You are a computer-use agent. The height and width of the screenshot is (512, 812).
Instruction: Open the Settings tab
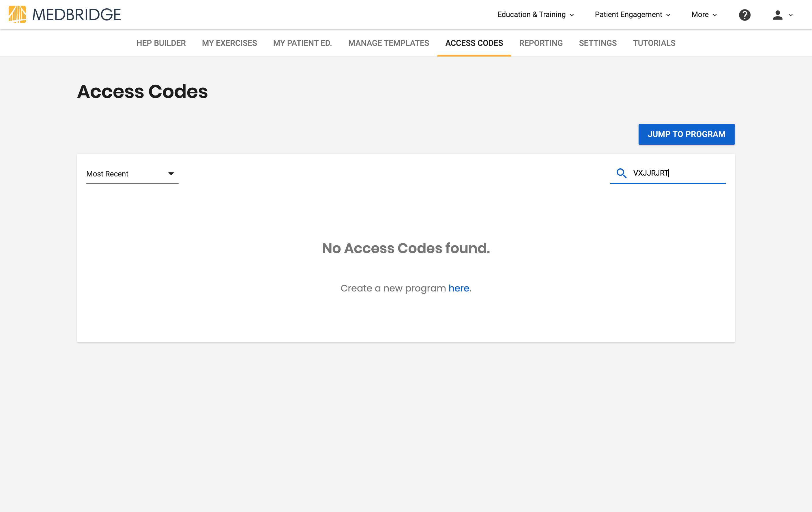(x=598, y=43)
